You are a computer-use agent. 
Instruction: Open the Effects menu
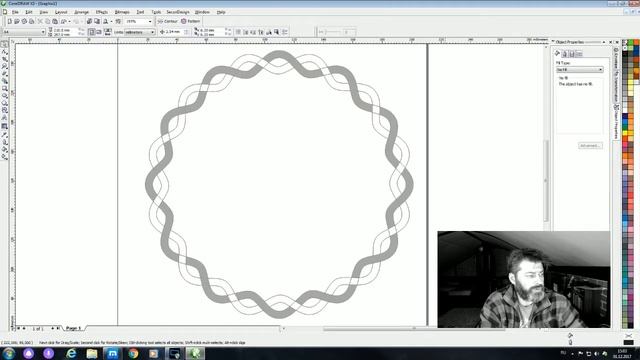pos(102,12)
